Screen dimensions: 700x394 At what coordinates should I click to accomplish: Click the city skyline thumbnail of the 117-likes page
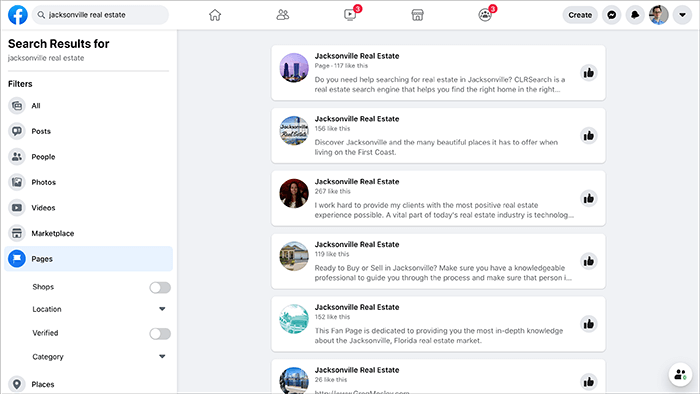[294, 68]
